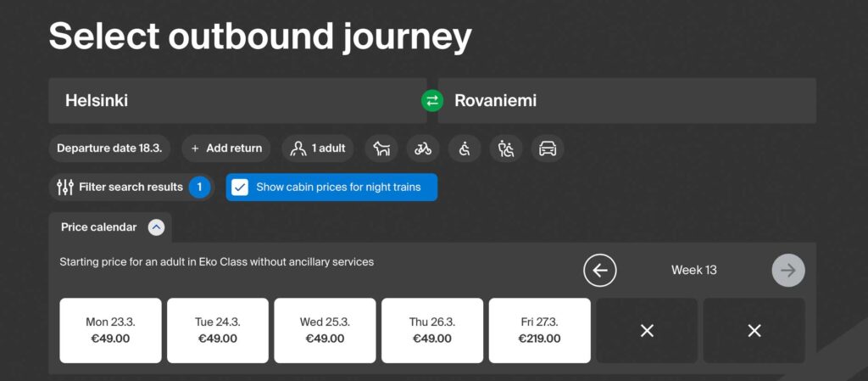Open the Filter search results panel
Viewport: 868px width, 381px height.
(131, 188)
